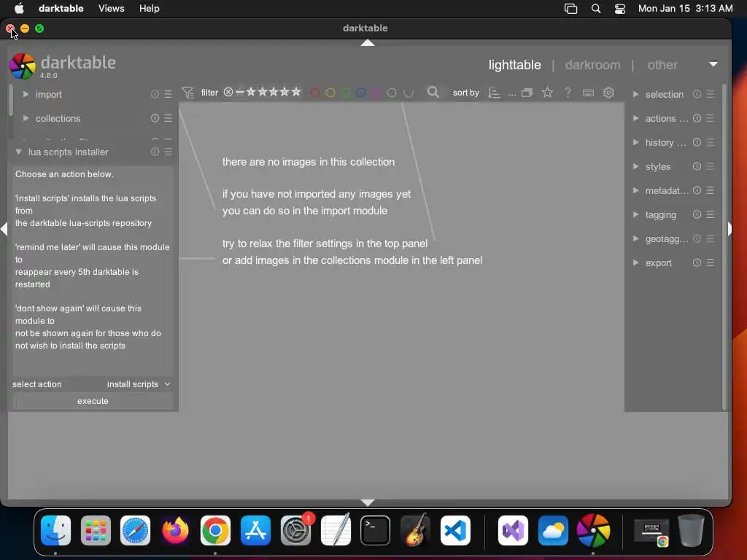Click the rejected-images filter icon
The width and height of the screenshot is (747, 560).
click(228, 93)
